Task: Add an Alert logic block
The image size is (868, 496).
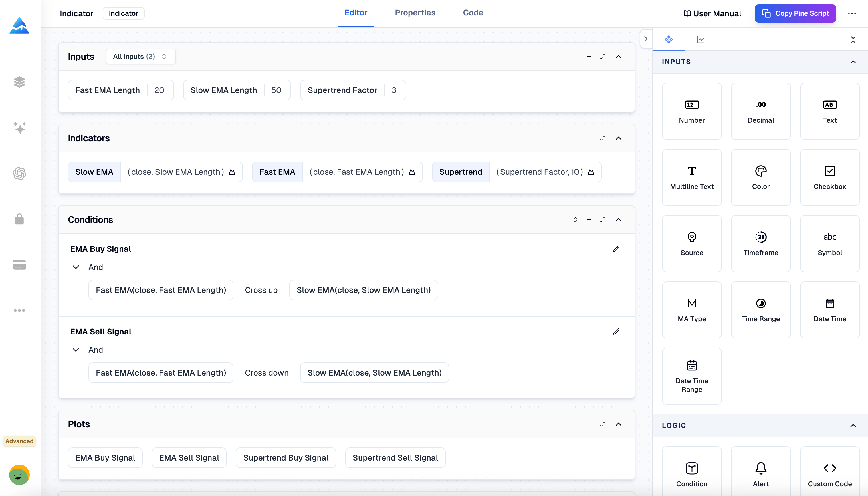Action: [760, 474]
